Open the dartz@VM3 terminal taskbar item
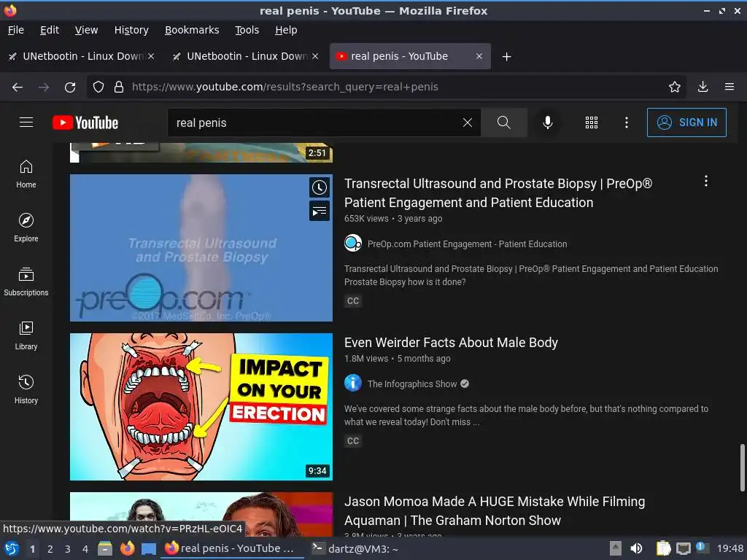Viewport: 747px width, 560px height. pos(355,548)
